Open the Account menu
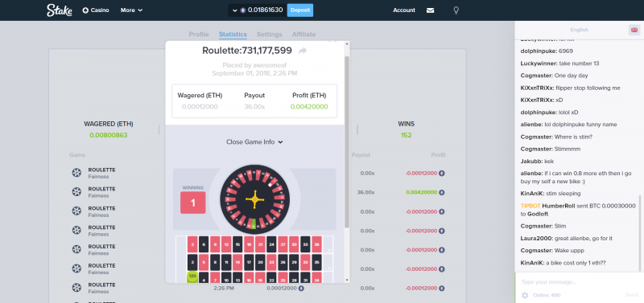644x303 pixels. point(404,10)
